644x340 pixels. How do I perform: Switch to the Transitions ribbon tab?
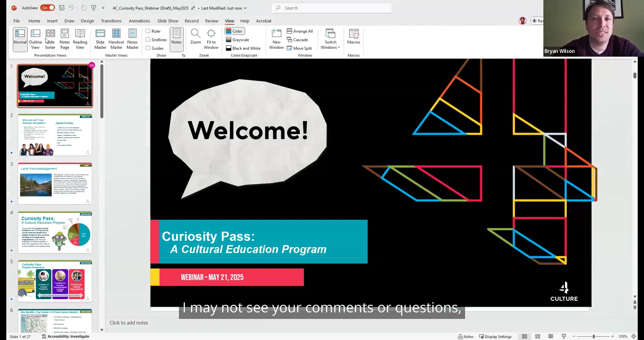click(111, 21)
